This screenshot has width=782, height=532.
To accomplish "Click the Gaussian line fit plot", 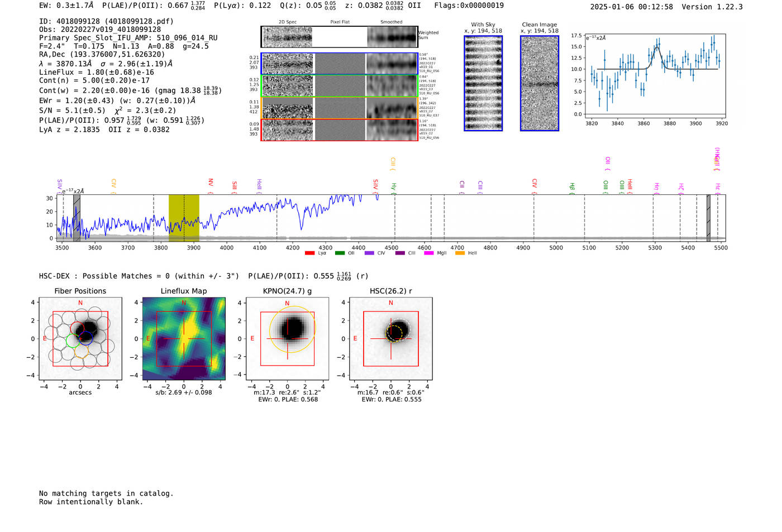I will tap(655, 75).
